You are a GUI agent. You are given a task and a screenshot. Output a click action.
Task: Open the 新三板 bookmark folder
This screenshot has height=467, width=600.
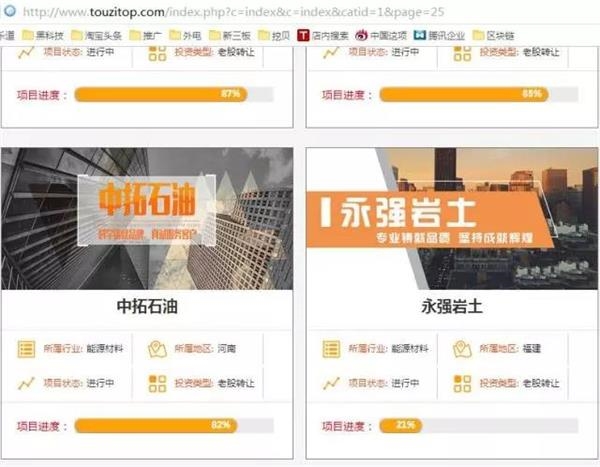(x=230, y=36)
